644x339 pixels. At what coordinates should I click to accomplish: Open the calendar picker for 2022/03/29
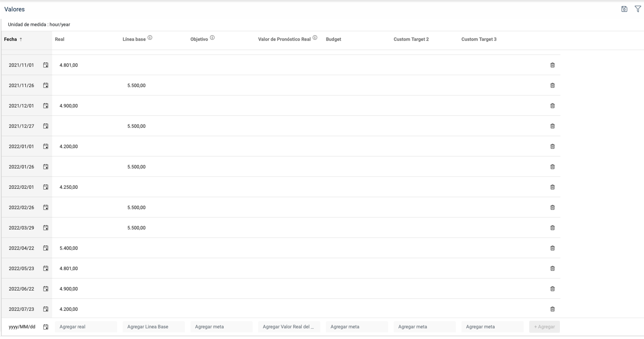(x=46, y=228)
